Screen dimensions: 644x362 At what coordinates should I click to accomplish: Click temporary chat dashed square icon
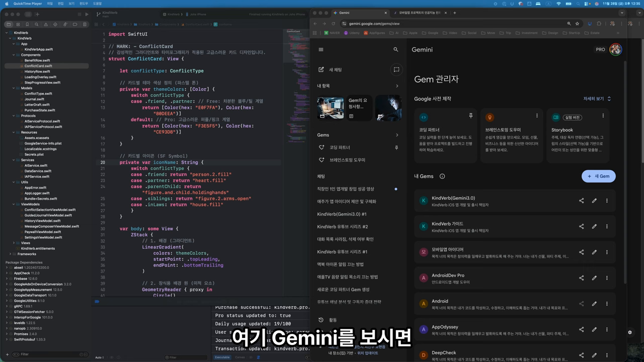tap(396, 69)
